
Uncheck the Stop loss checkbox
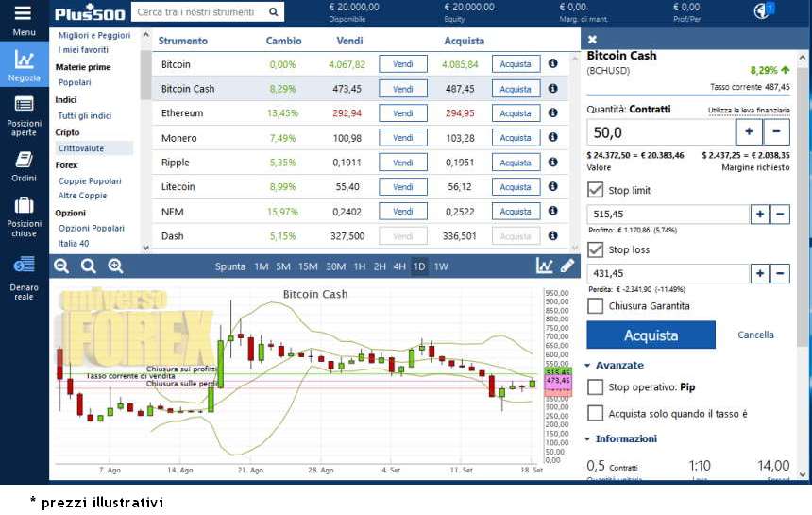(x=595, y=250)
